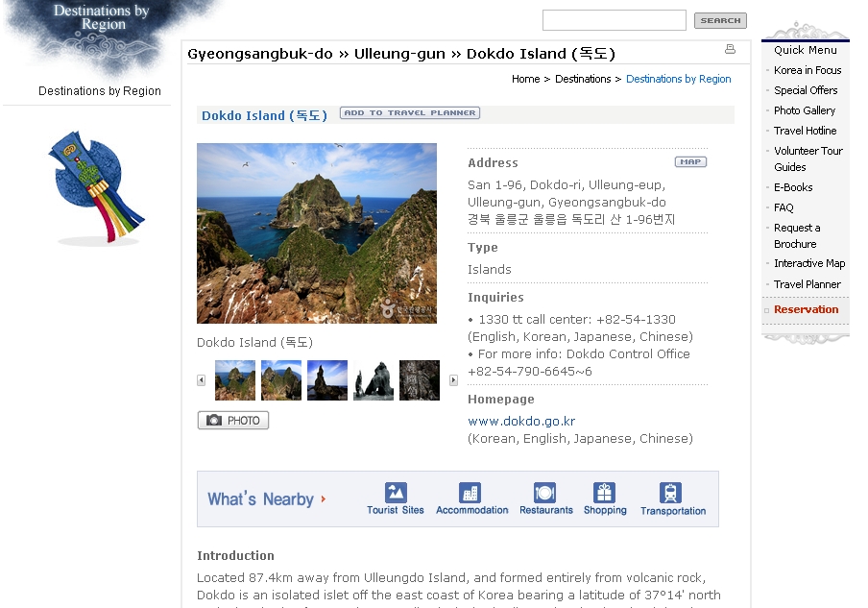The height and width of the screenshot is (608, 868).
Task: Visit the www.dokdo.go.kr homepage link
Action: pyautogui.click(x=521, y=422)
